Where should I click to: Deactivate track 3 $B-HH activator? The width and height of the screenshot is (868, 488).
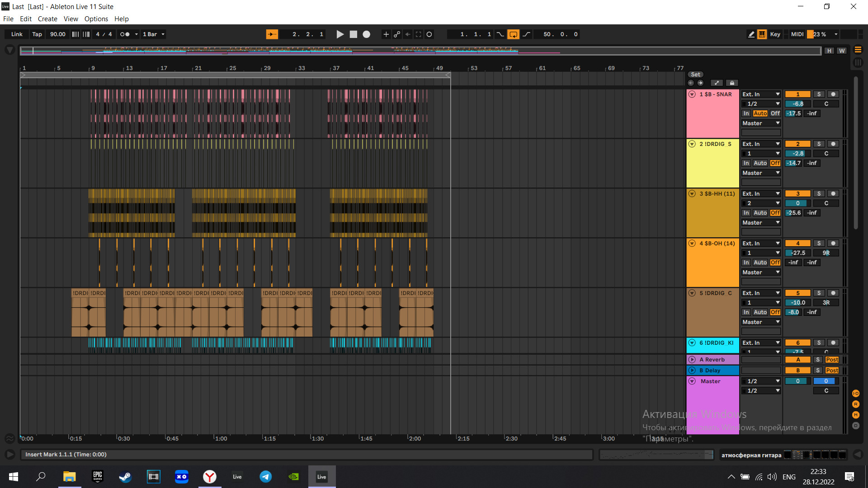798,194
